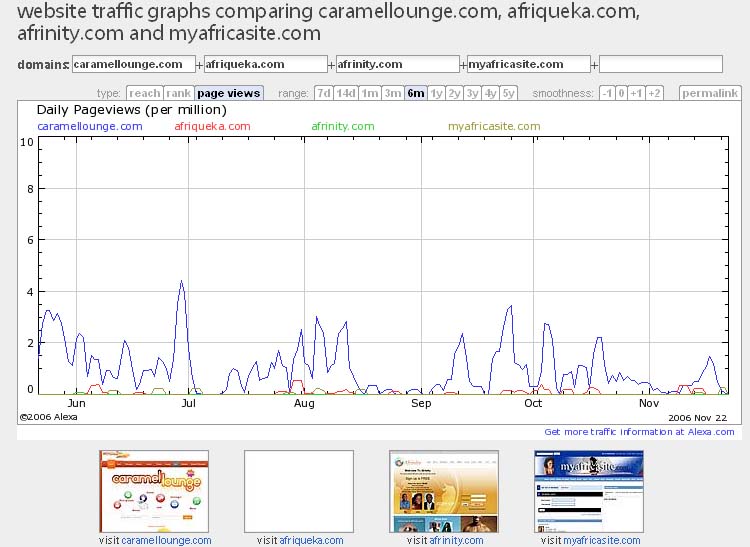Set range to 3m
Viewport: 750px width, 547px height.
click(x=393, y=93)
